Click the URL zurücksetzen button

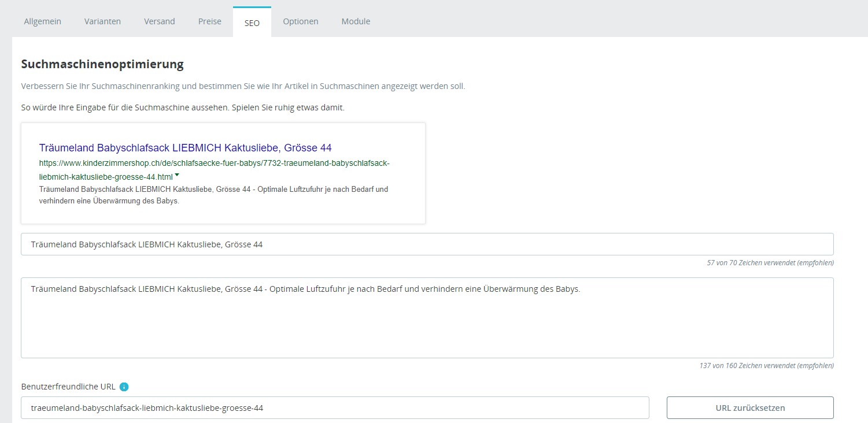click(x=750, y=407)
